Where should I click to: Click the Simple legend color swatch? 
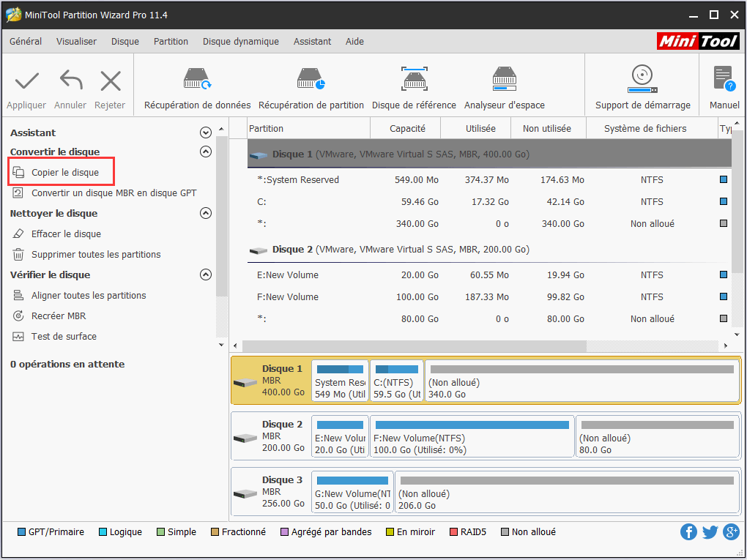pos(160,532)
